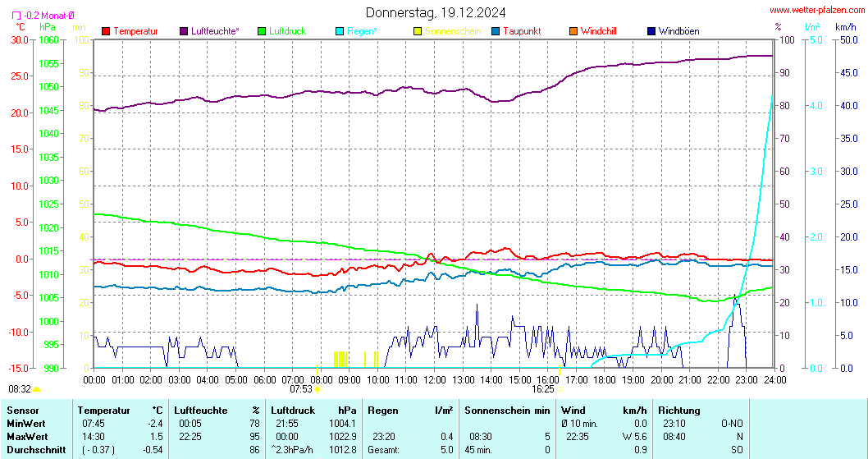
Task: Click the SO average direction value
Action: coord(738,450)
